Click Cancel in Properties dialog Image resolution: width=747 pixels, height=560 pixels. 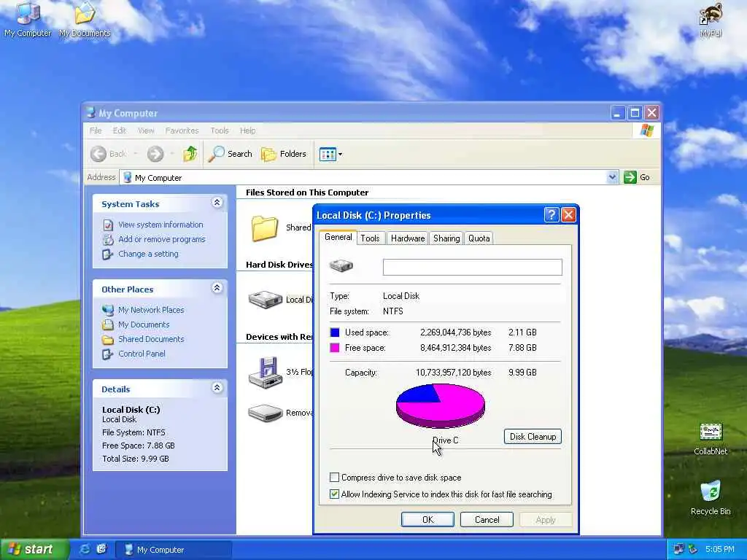tap(487, 519)
